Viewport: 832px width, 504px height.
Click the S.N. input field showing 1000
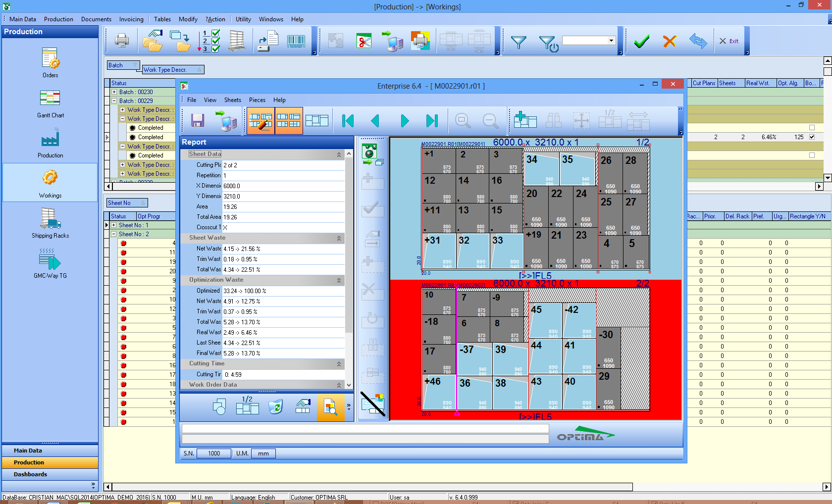[x=214, y=454]
